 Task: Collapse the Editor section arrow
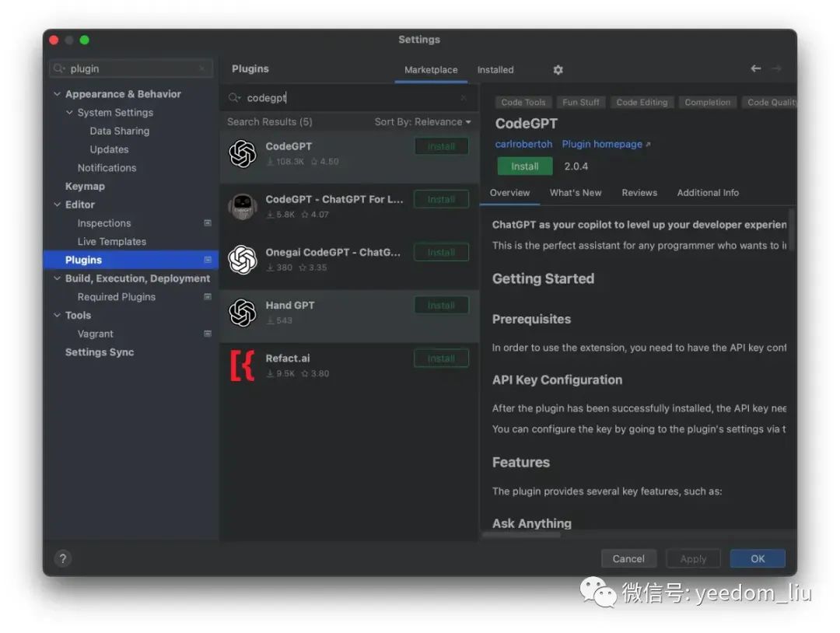(x=58, y=205)
